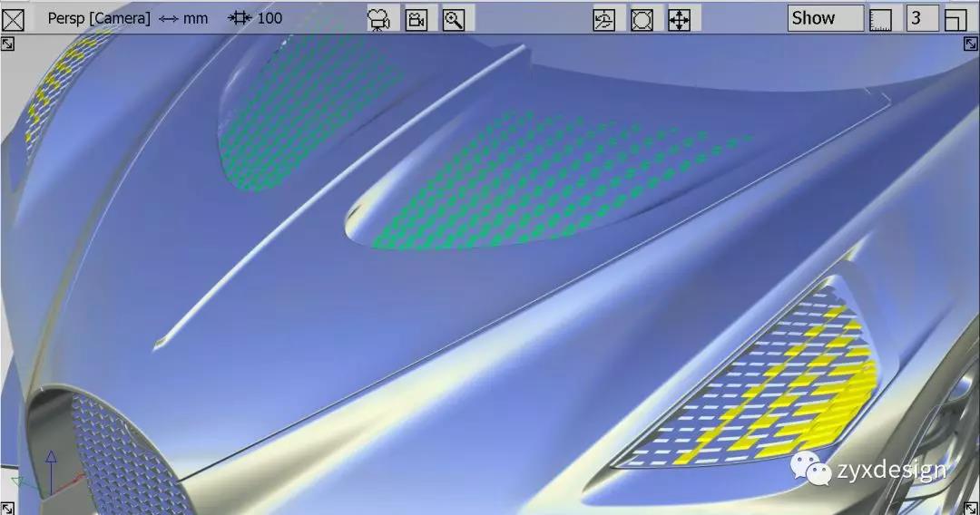This screenshot has height=515, width=980.
Task: Close the perspective window using the X box
Action: tap(13, 19)
